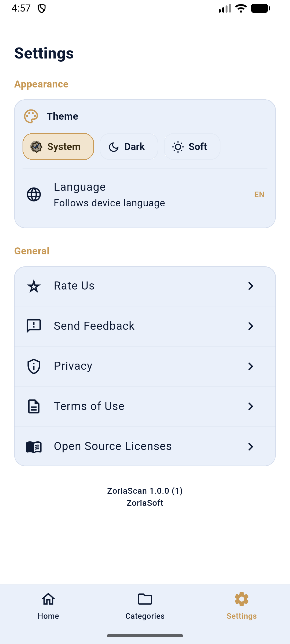Open the EN language selector
Image resolution: width=290 pixels, height=644 pixels.
tap(259, 195)
